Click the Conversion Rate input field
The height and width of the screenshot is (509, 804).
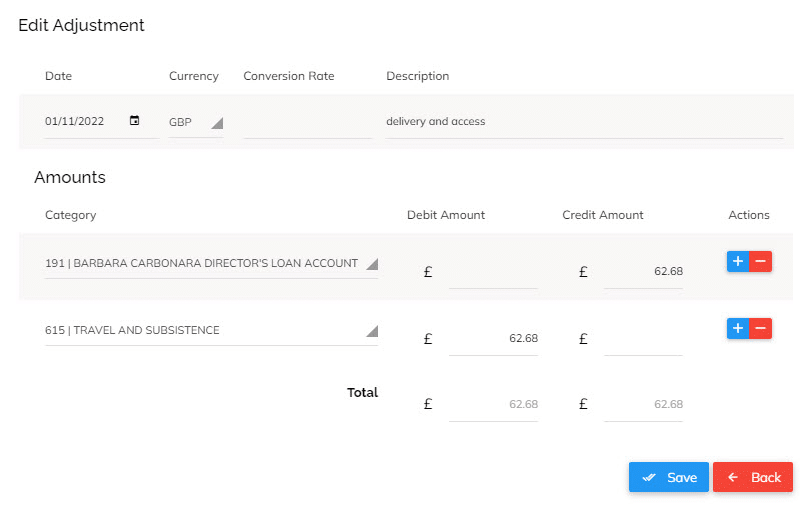pyautogui.click(x=307, y=123)
